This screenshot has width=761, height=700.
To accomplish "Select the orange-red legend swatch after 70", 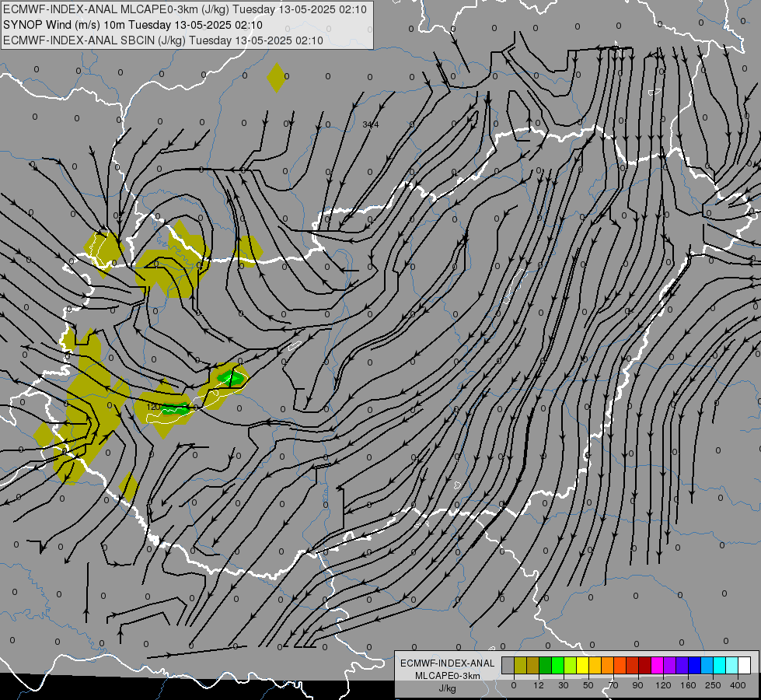I will pos(620,665).
